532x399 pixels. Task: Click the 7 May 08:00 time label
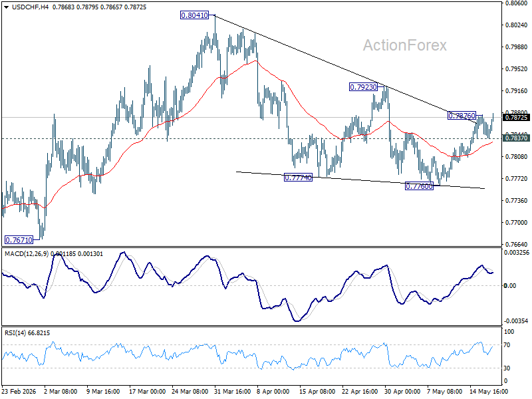click(x=444, y=391)
